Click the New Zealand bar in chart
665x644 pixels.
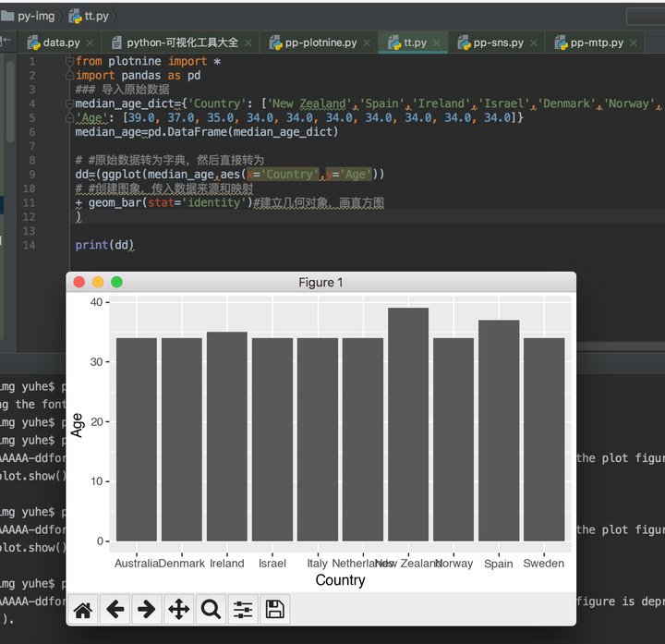coord(407,424)
